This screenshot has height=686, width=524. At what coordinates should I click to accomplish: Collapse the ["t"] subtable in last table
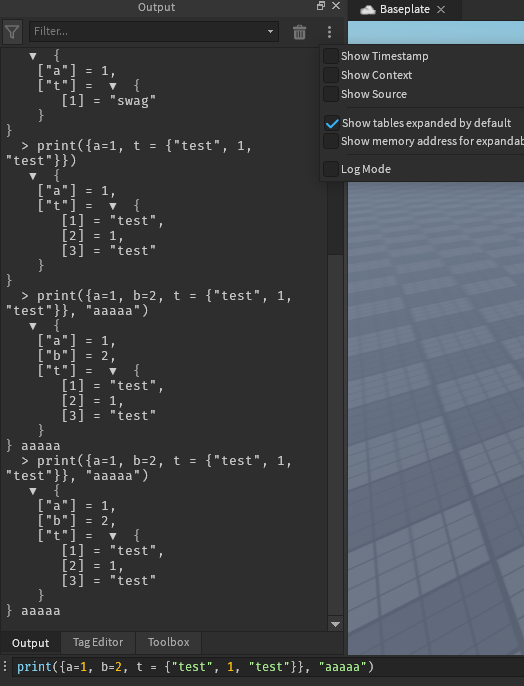click(113, 536)
